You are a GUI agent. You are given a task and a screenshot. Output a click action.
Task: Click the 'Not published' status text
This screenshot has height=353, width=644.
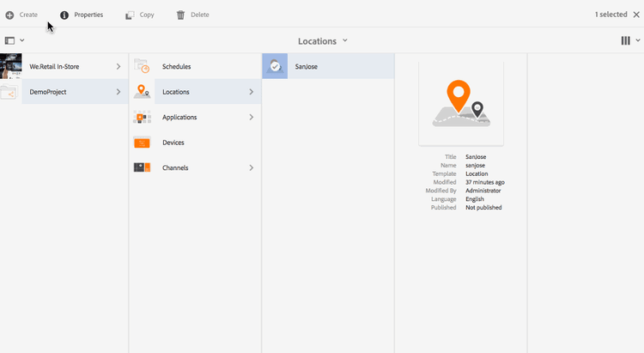pyautogui.click(x=483, y=208)
